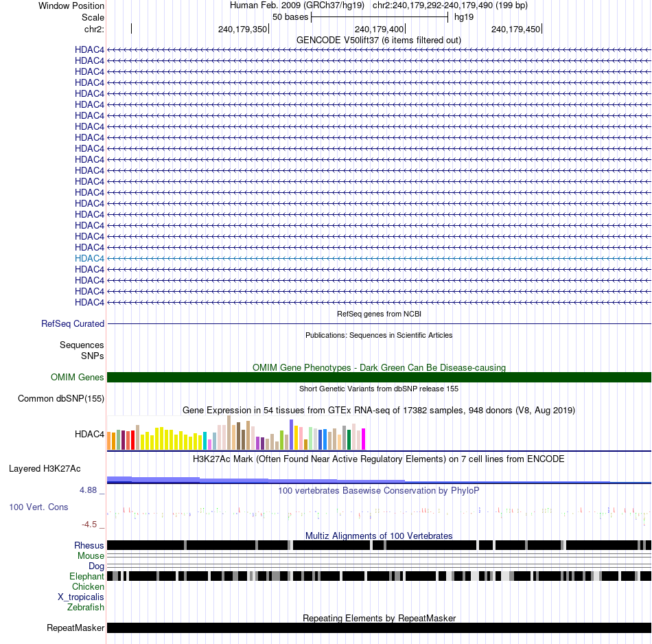Click the Dog alignment gap line
Image resolution: width=652 pixels, height=644 pixels.
[380, 566]
